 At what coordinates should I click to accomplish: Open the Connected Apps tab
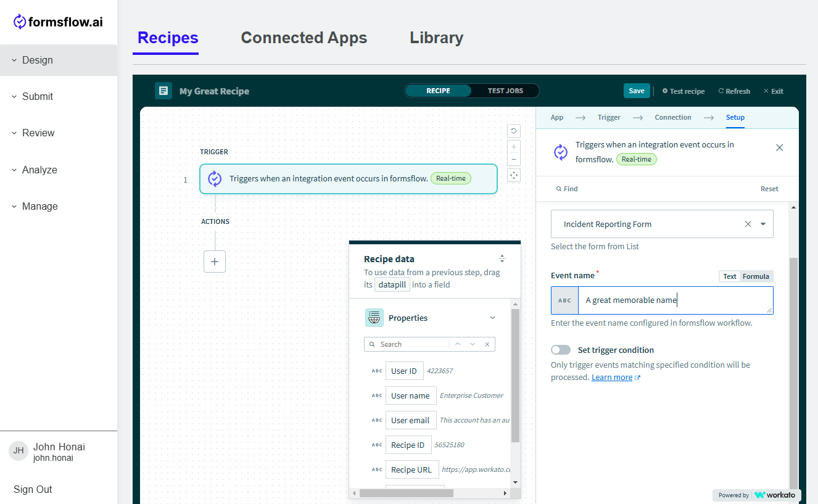(x=304, y=38)
